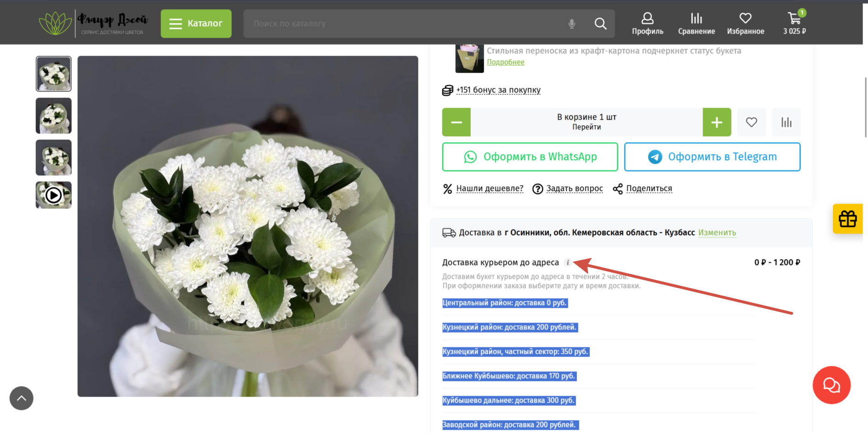Open the Профиль account page
868x433 pixels.
(x=647, y=23)
